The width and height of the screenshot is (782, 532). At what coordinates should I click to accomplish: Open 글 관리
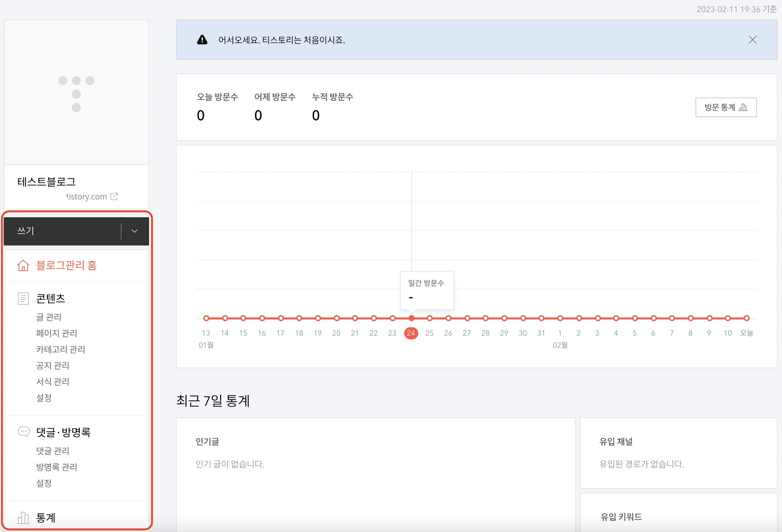coord(49,317)
